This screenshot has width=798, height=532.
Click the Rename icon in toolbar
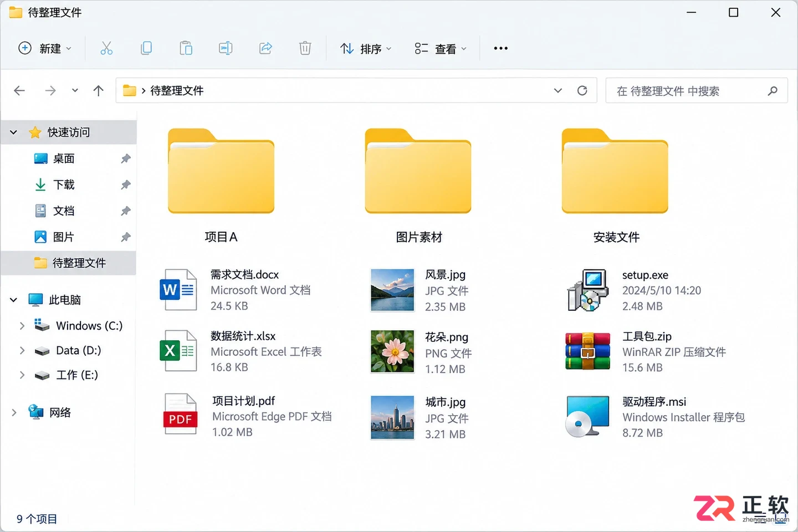tap(226, 48)
